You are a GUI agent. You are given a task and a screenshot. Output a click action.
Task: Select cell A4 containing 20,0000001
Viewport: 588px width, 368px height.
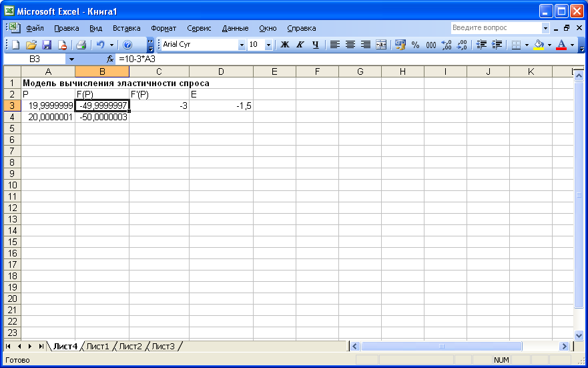click(x=48, y=117)
